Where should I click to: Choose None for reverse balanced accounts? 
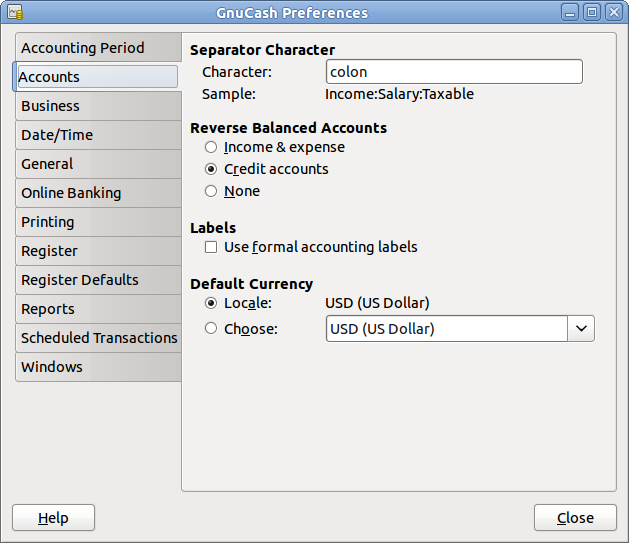click(211, 191)
